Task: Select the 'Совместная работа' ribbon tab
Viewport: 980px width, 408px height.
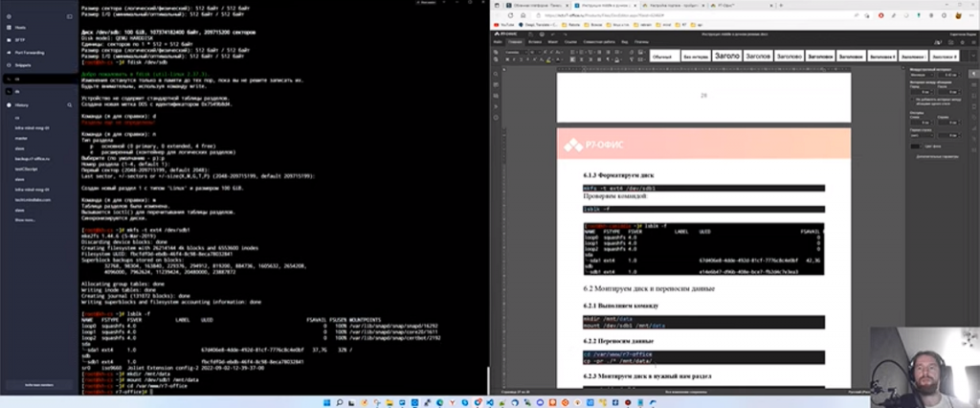Action: (x=600, y=42)
